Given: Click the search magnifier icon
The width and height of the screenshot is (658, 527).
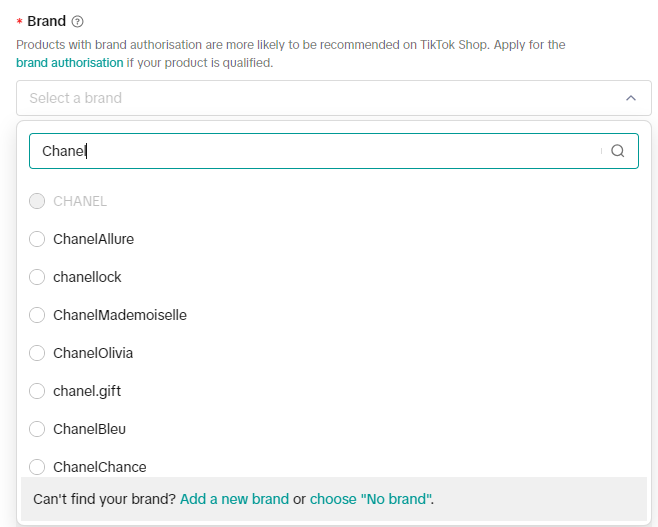Looking at the screenshot, I should click(618, 151).
